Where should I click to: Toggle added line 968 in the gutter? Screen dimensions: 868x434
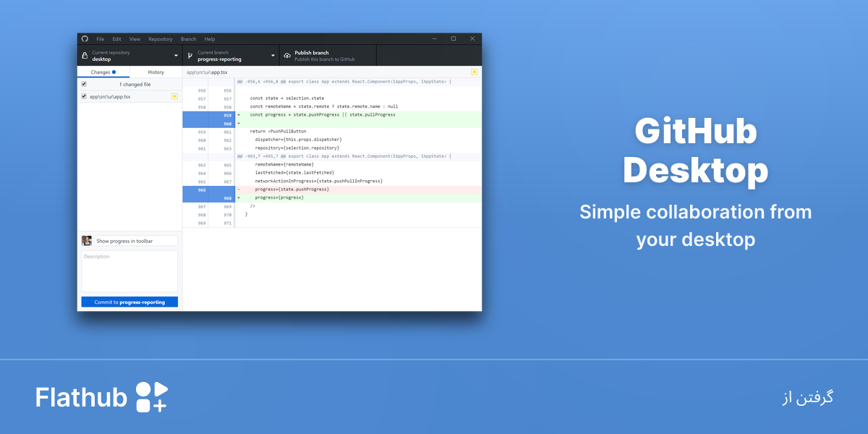[208, 198]
